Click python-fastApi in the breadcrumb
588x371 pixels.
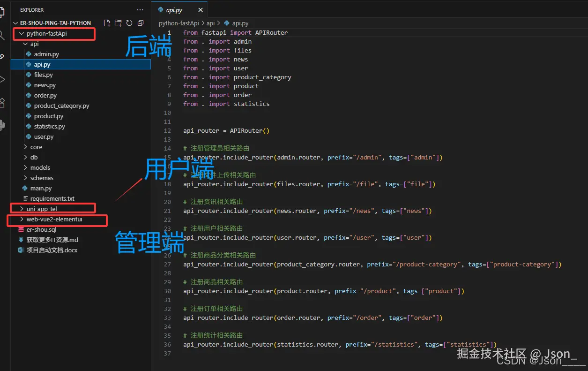[x=179, y=23]
